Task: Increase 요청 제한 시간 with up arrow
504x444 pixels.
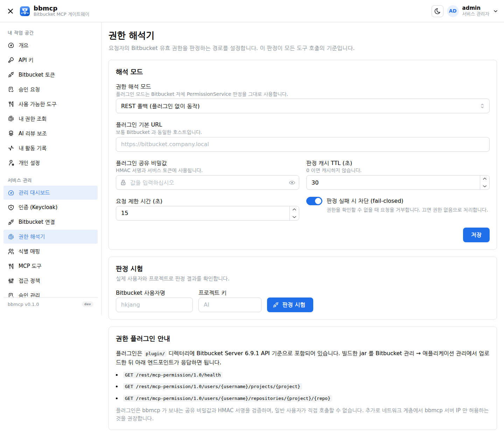Action: 294,210
